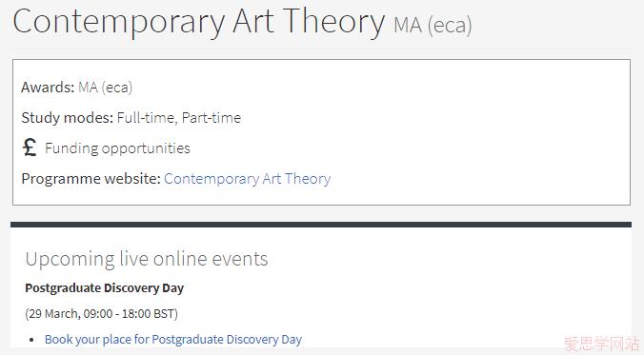Click the bullet before the booking link

(32, 340)
